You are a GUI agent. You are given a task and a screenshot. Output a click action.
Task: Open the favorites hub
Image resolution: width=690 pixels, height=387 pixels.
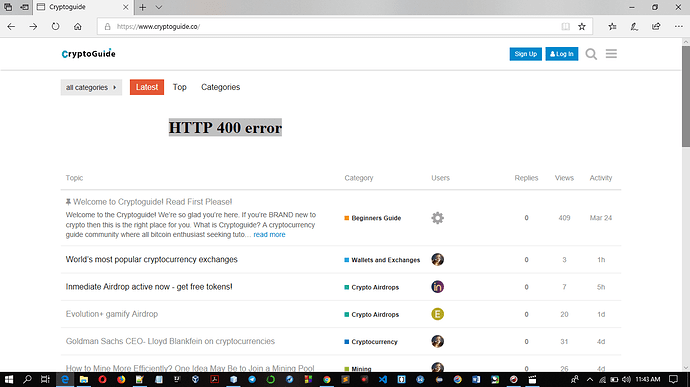click(x=612, y=26)
